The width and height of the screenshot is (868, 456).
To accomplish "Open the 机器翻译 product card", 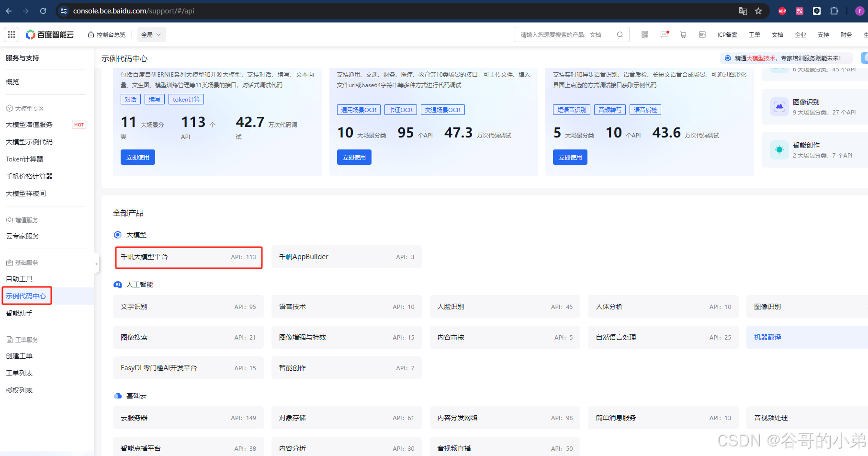I will (x=807, y=337).
